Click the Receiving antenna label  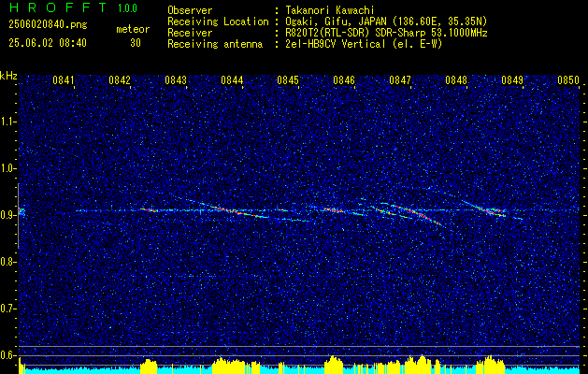point(215,44)
